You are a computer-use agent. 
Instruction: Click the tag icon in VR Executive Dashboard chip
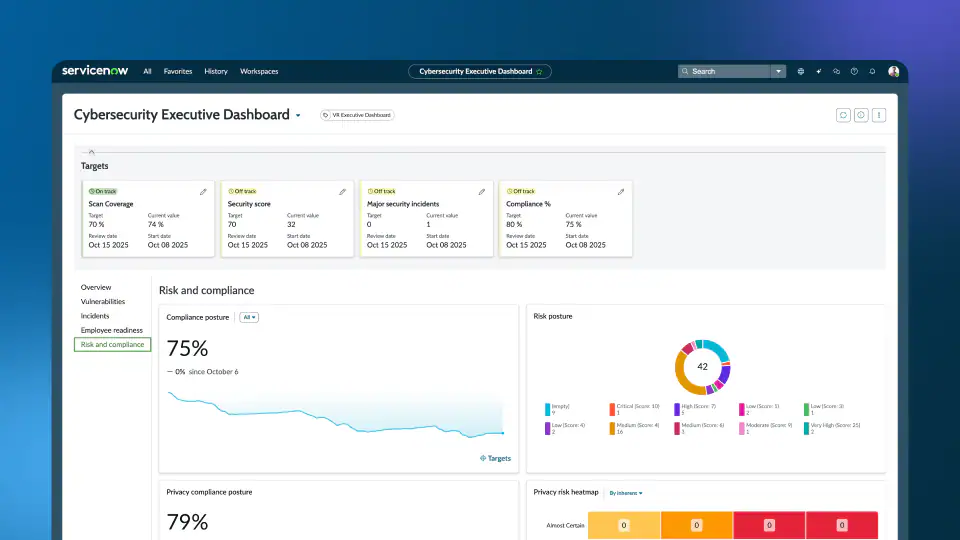tap(326, 115)
